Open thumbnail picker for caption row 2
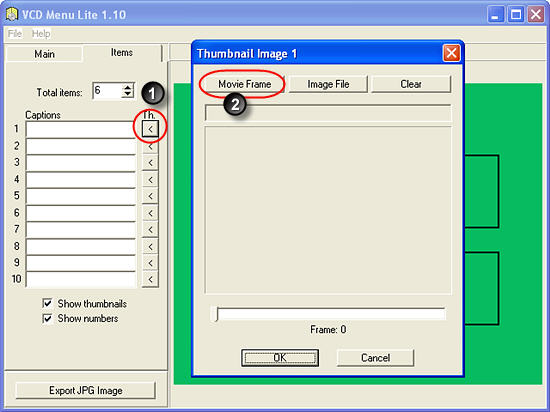This screenshot has height=412, width=550. click(x=150, y=147)
